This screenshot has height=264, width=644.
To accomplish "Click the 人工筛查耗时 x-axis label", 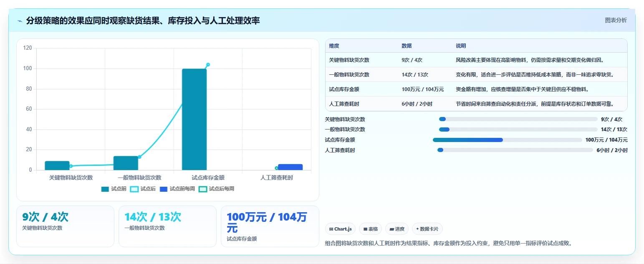I will 276,178.
